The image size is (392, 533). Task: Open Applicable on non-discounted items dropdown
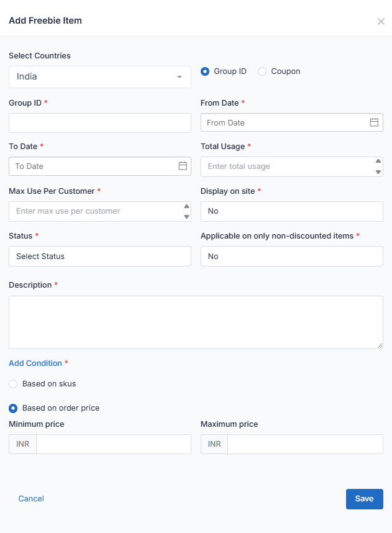point(291,256)
